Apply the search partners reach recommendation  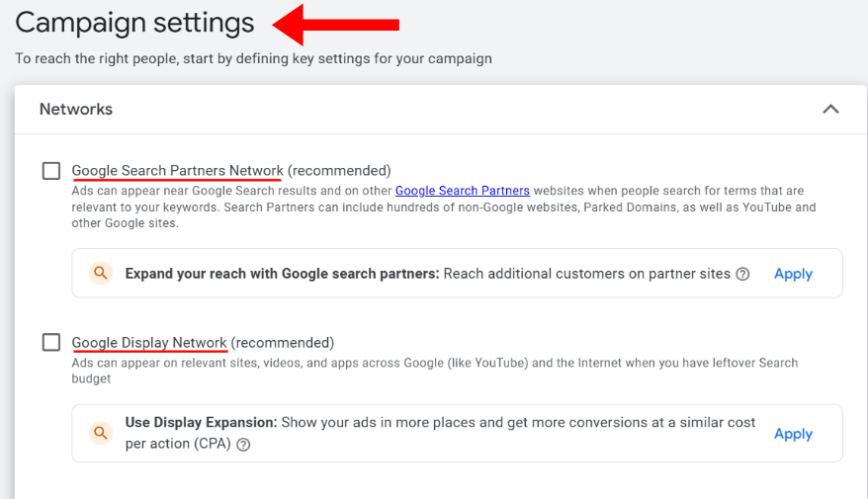(x=793, y=274)
